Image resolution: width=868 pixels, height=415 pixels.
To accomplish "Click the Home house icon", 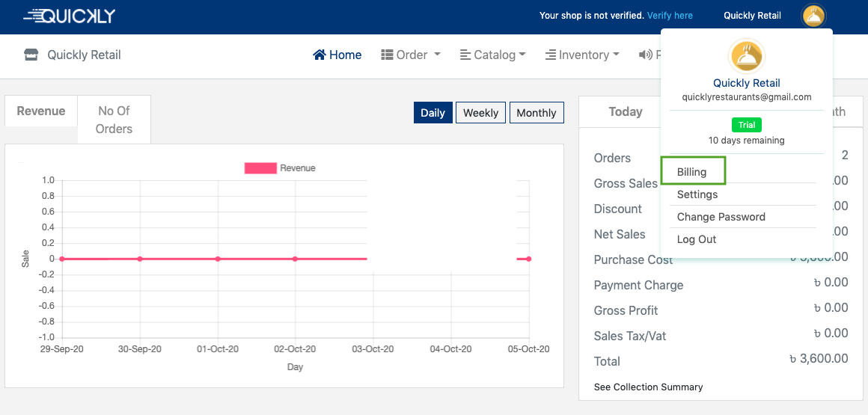I will pyautogui.click(x=320, y=55).
